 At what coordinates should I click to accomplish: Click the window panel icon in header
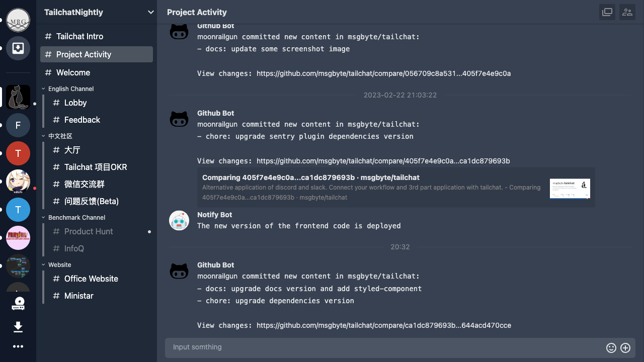point(607,12)
